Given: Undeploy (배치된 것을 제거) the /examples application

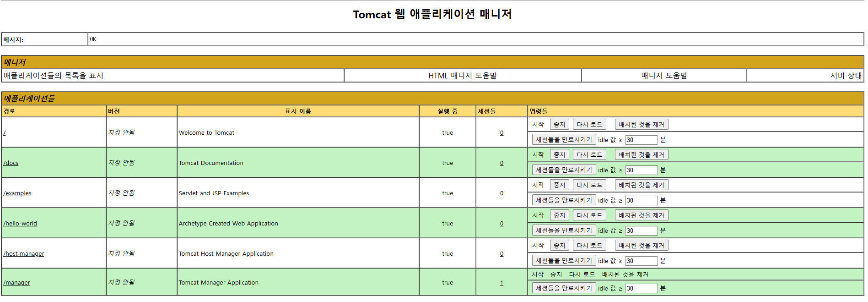Looking at the screenshot, I should (x=642, y=185).
